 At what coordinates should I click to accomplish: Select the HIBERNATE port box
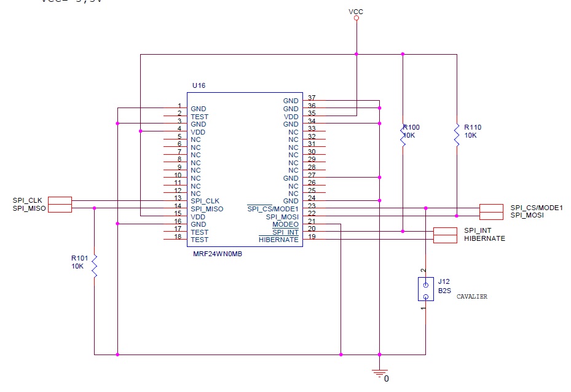(x=445, y=239)
